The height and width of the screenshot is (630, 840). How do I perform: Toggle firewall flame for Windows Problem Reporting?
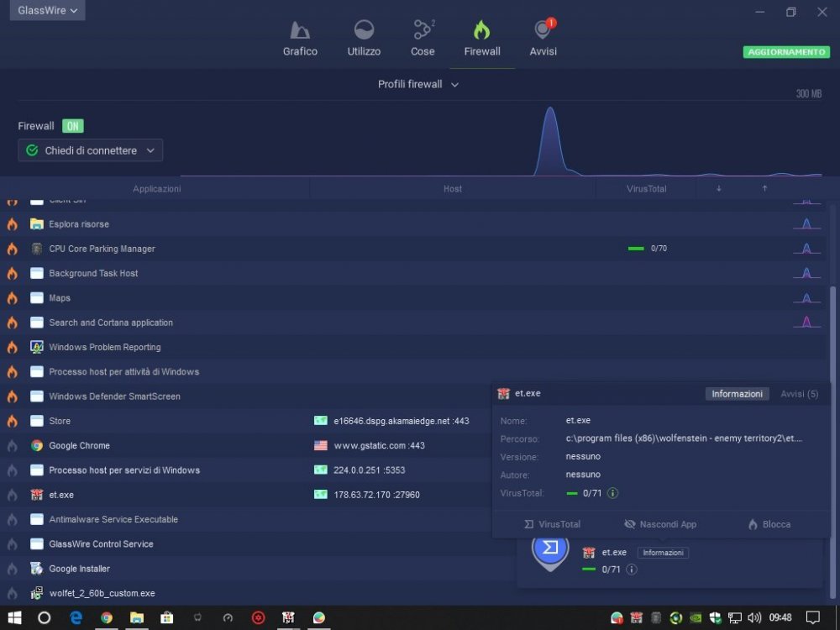[13, 347]
